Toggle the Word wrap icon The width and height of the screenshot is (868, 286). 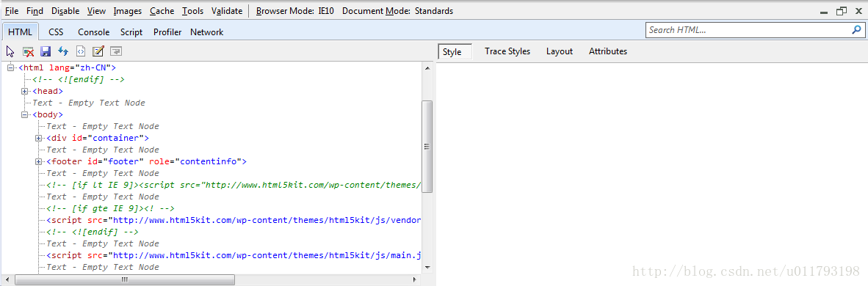[116, 51]
